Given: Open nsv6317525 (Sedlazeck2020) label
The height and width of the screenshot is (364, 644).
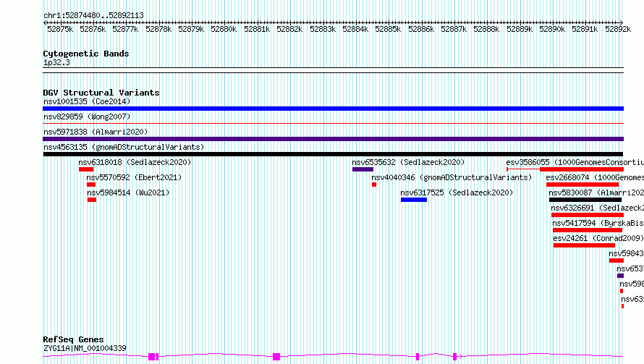Looking at the screenshot, I should [457, 192].
